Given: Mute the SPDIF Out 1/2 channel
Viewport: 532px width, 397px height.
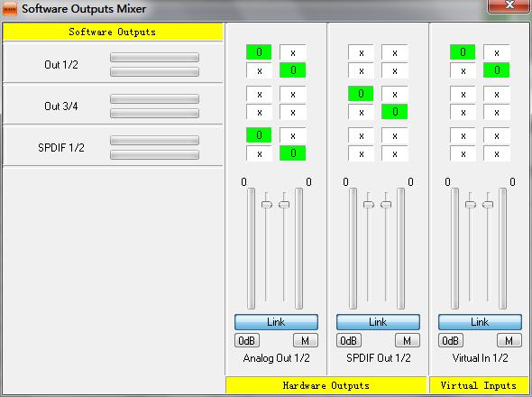Looking at the screenshot, I should [x=408, y=340].
